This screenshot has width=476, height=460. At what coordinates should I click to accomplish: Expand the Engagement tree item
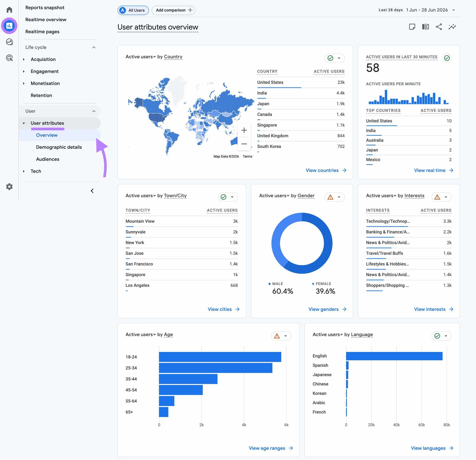24,71
